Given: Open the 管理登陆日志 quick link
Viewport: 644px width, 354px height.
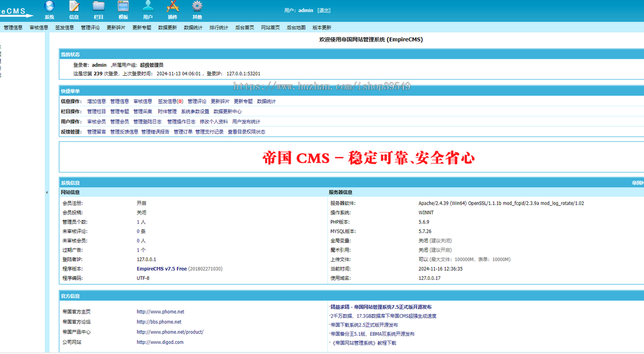Looking at the screenshot, I should coord(148,121).
